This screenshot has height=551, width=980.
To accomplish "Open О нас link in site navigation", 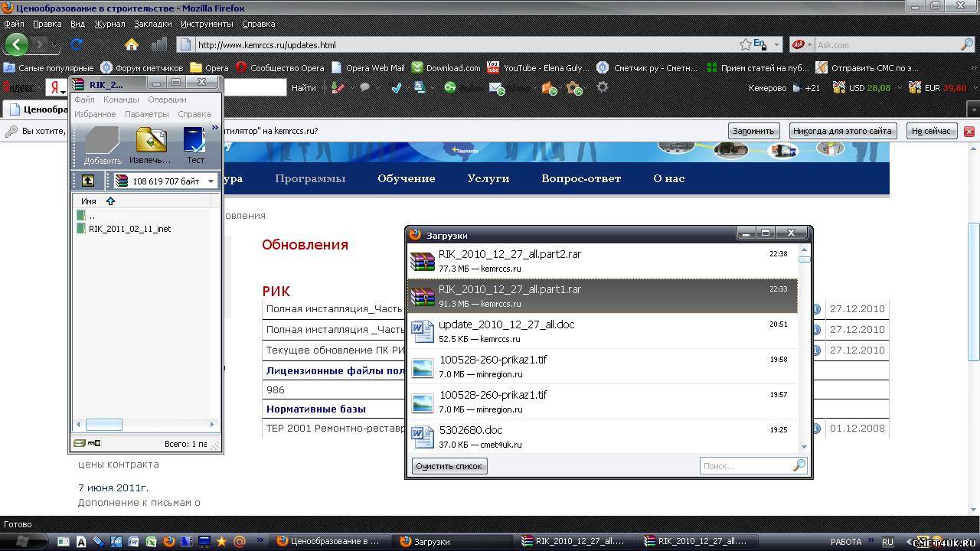I will pos(668,178).
